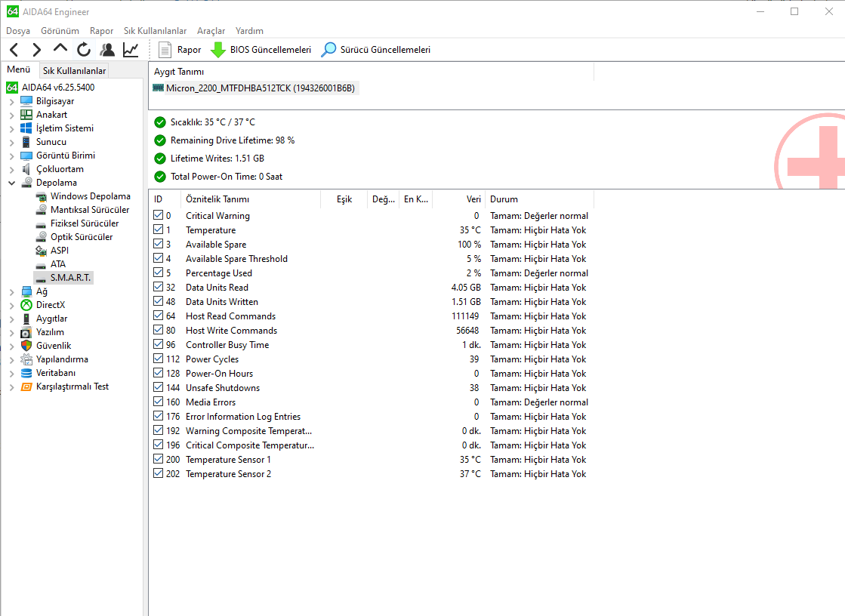
Task: Select the Güvenlik shield icon
Action: pyautogui.click(x=26, y=346)
